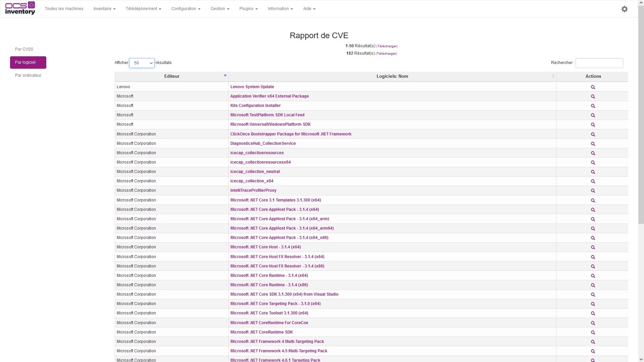
Task: Click the Rechercher search field
Action: tap(599, 63)
